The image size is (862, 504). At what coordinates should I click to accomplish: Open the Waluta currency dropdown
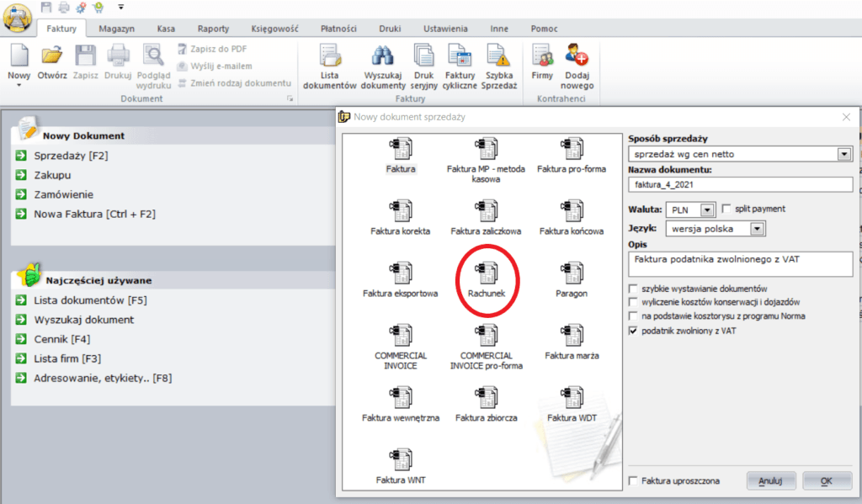click(706, 209)
